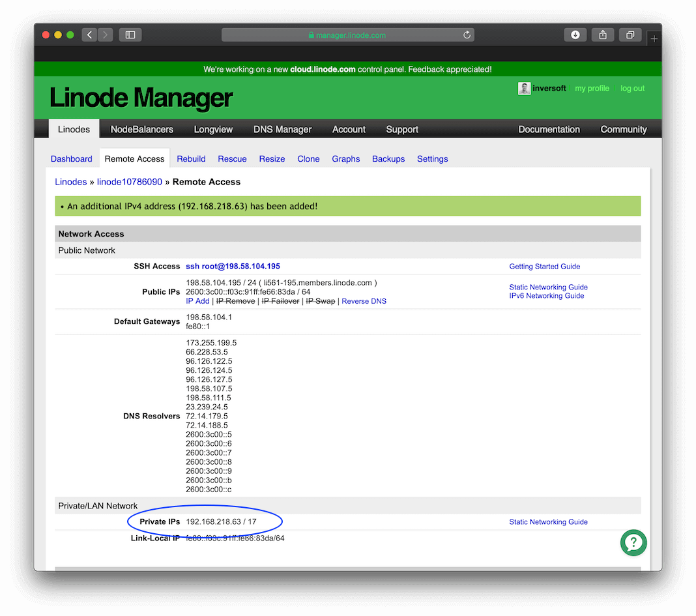Viewport: 696px width, 616px height.
Task: Click the DNS resolver 2600:3c00::c
Action: coord(209,490)
